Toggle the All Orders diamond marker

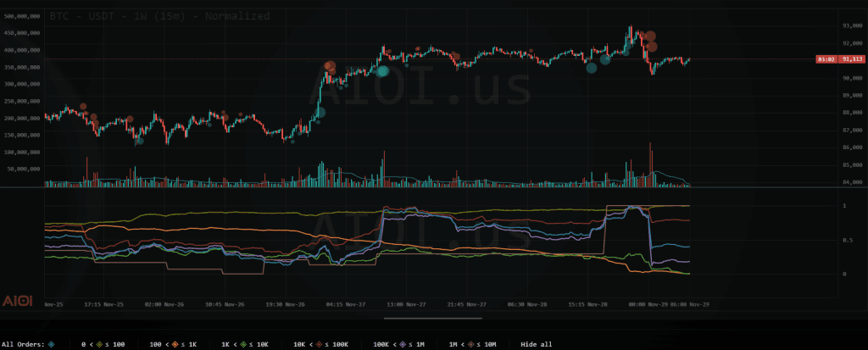click(x=52, y=344)
